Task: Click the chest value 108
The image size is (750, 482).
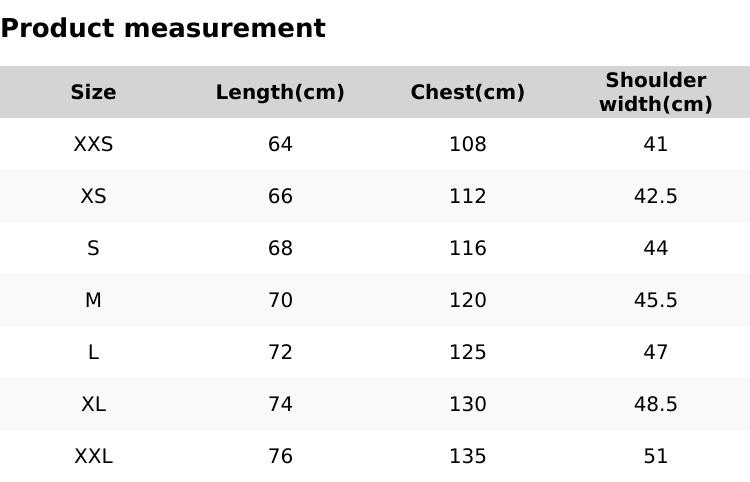Action: [467, 144]
